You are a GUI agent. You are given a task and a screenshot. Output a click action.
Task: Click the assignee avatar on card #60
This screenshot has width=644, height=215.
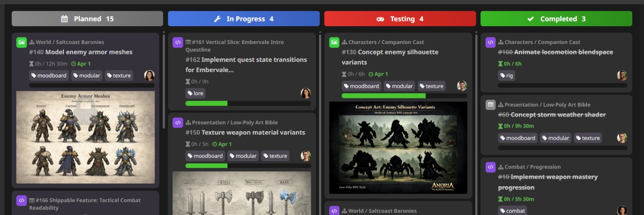click(622, 138)
